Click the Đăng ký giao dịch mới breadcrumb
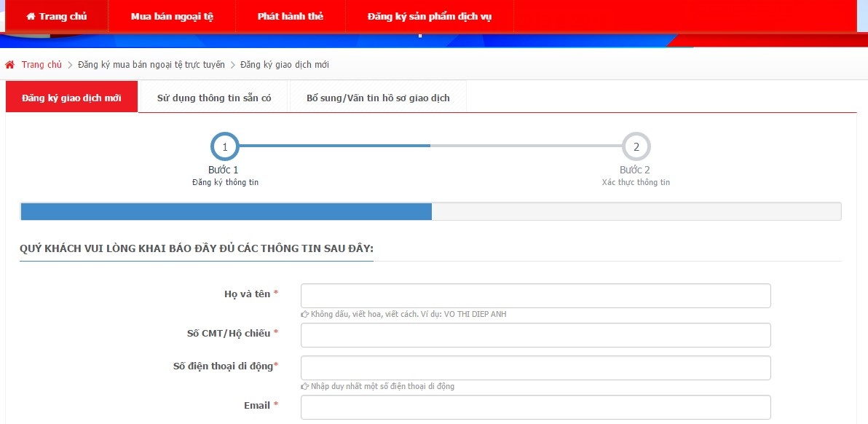 pos(285,65)
